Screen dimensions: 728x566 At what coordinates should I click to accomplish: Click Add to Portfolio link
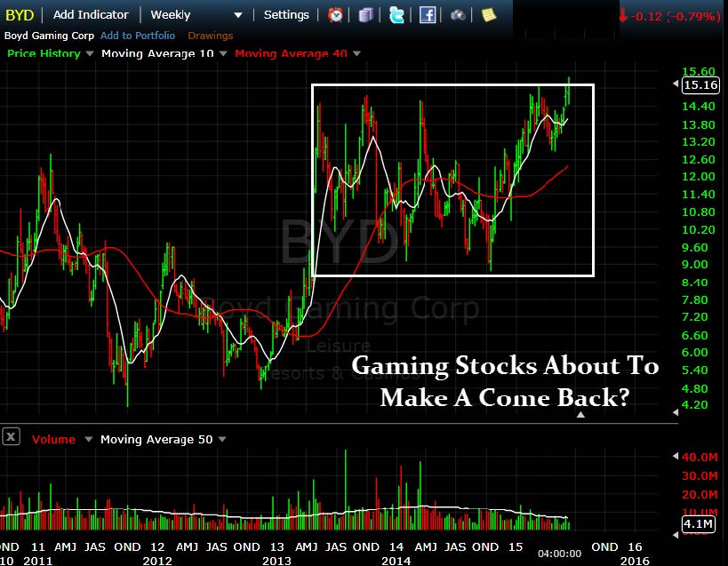click(x=138, y=36)
